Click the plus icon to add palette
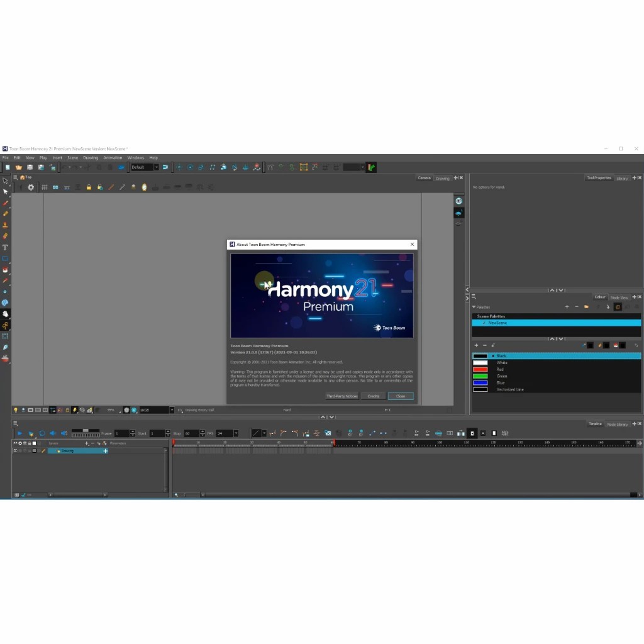Image resolution: width=644 pixels, height=644 pixels. pos(567,307)
